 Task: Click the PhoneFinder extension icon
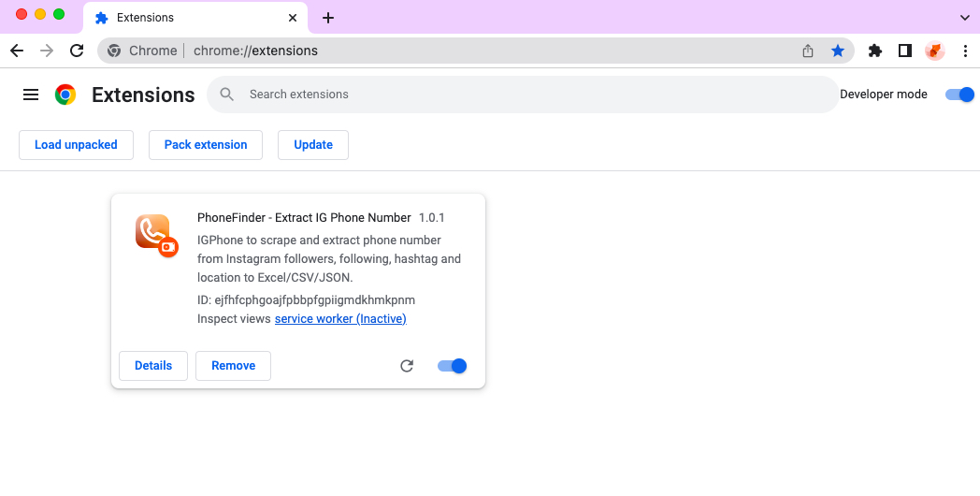click(157, 235)
